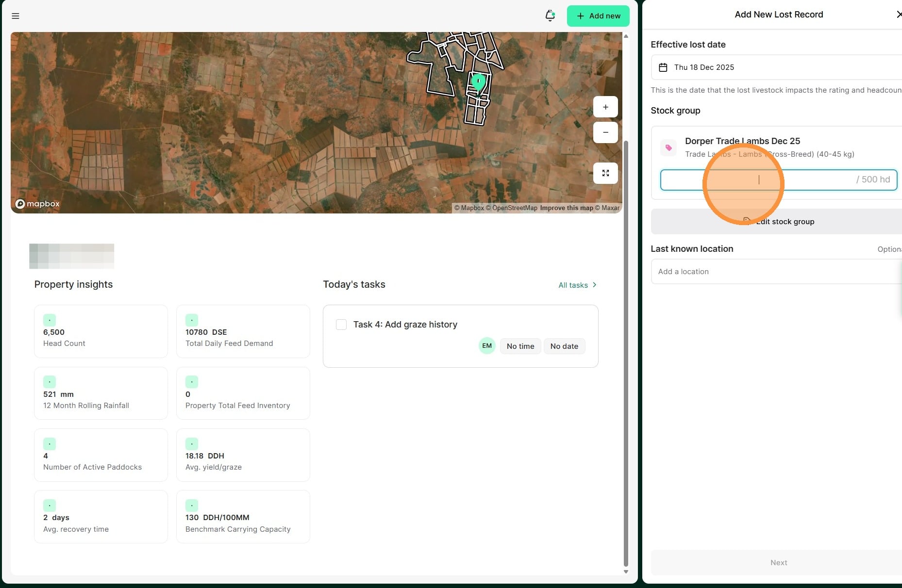Click the Add new button
The width and height of the screenshot is (902, 588).
(598, 16)
